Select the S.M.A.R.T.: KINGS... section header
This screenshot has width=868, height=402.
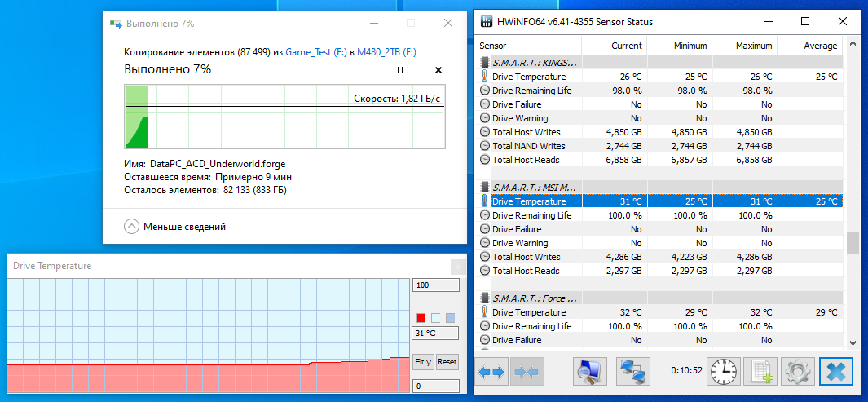[x=534, y=63]
